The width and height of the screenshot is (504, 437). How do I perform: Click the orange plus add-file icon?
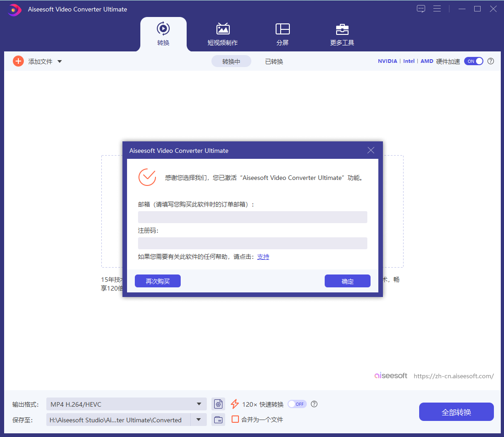(18, 61)
